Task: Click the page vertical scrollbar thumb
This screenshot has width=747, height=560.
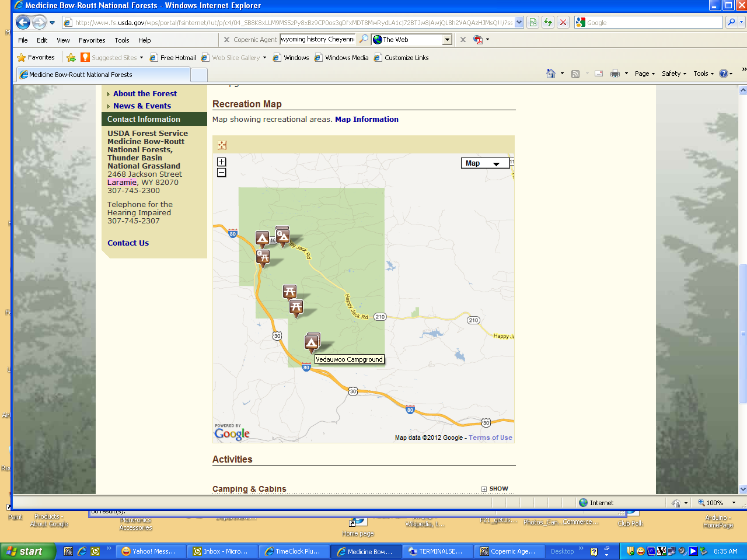Action: [743, 334]
